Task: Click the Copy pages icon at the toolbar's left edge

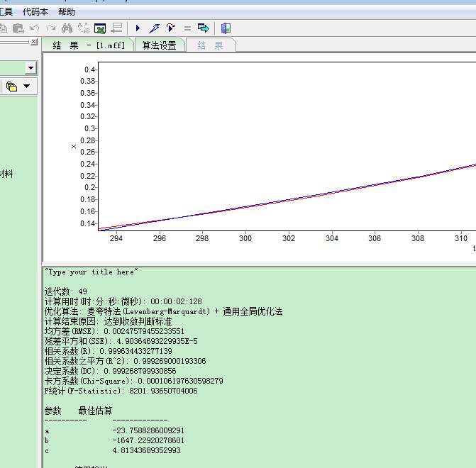Action: click(x=4, y=28)
